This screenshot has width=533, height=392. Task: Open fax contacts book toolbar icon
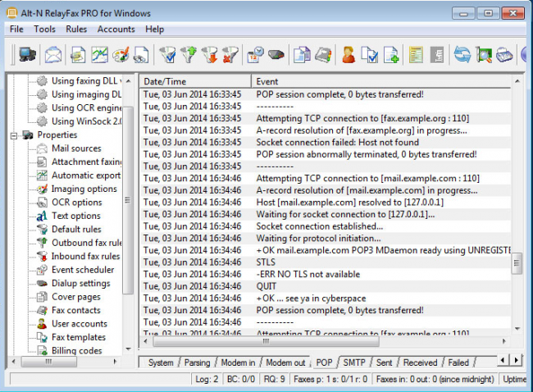pyautogui.click(x=323, y=55)
